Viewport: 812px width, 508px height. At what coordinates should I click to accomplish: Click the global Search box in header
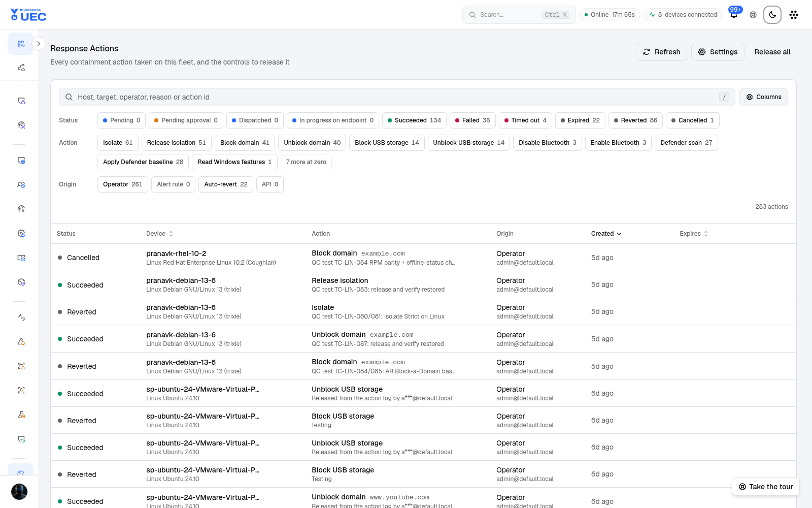519,15
